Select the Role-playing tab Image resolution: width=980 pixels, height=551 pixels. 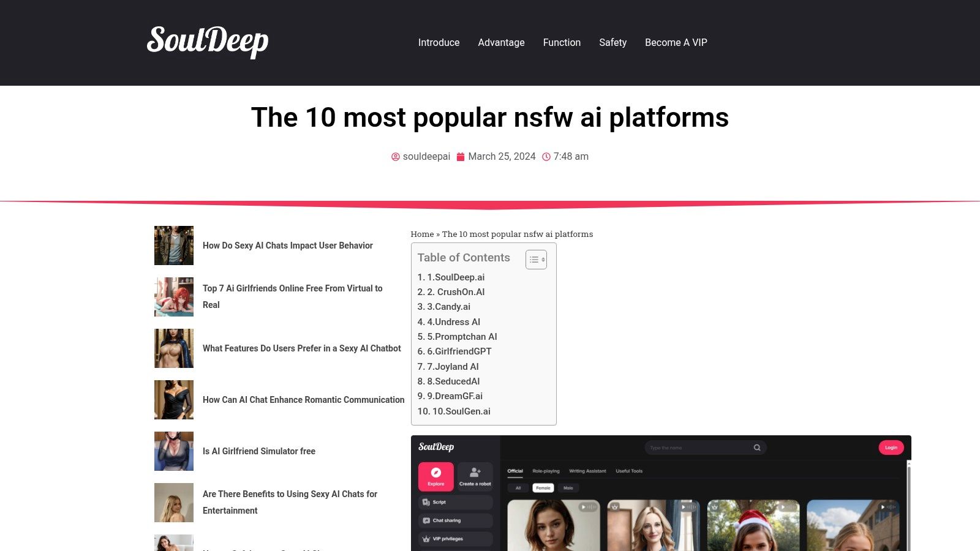click(546, 471)
